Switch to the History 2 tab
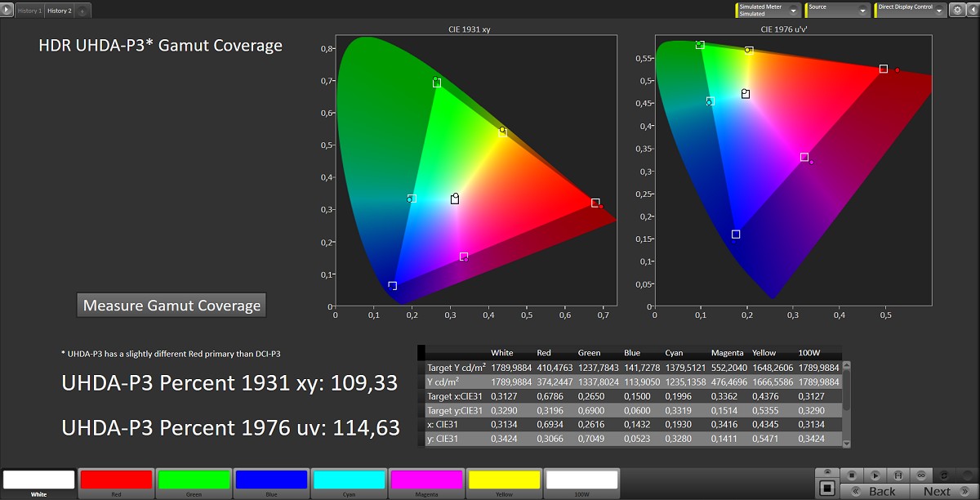The height and width of the screenshot is (500, 980). pyautogui.click(x=59, y=11)
